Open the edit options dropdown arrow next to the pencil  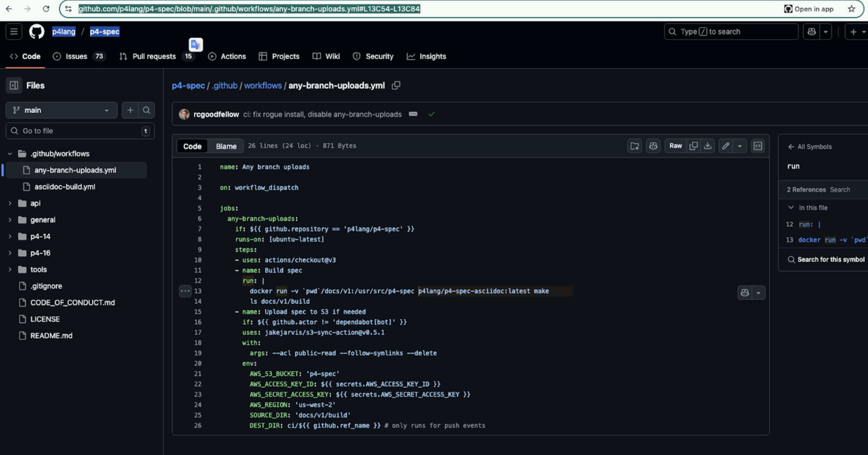pos(740,146)
